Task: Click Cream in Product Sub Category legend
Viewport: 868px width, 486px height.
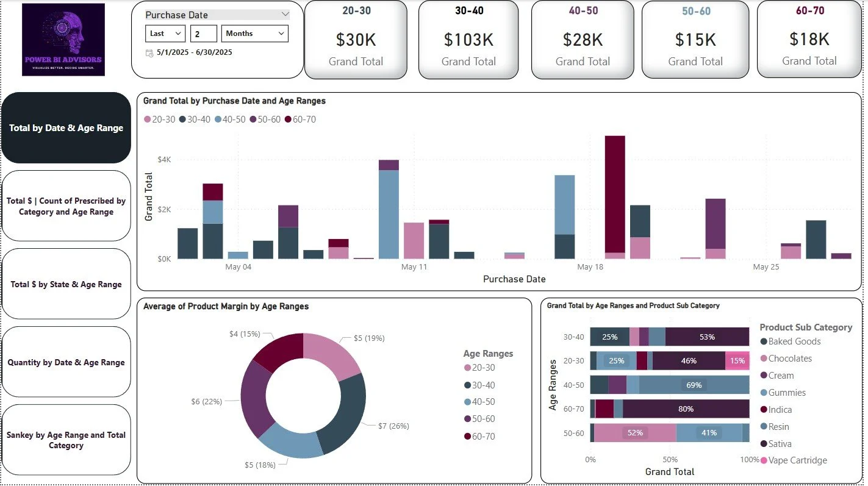Action: coord(777,376)
